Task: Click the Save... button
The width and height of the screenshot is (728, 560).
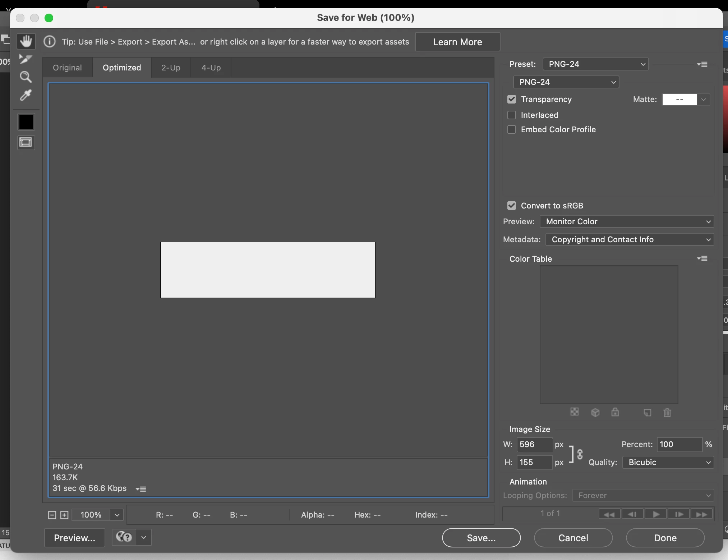Action: 481,538
